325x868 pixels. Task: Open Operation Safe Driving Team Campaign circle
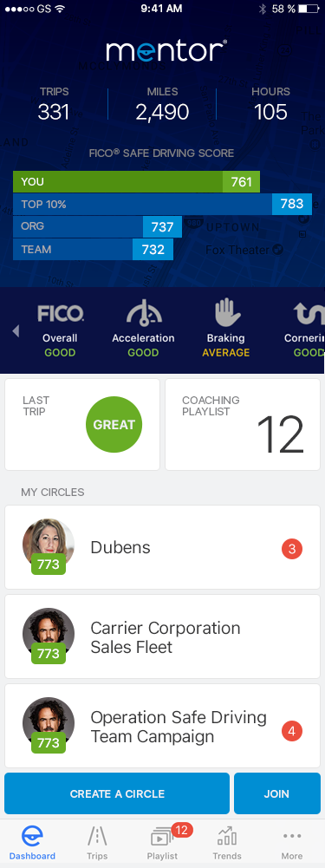[x=162, y=727]
